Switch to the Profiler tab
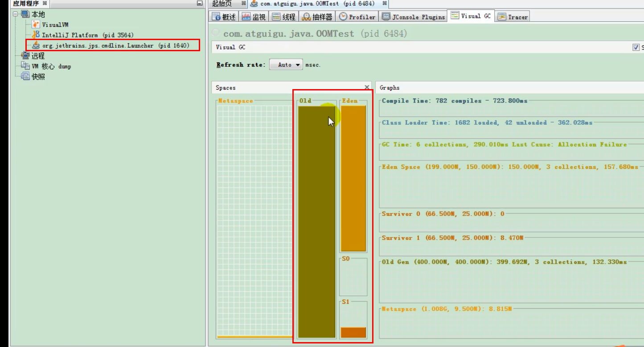This screenshot has width=644, height=347. point(357,17)
